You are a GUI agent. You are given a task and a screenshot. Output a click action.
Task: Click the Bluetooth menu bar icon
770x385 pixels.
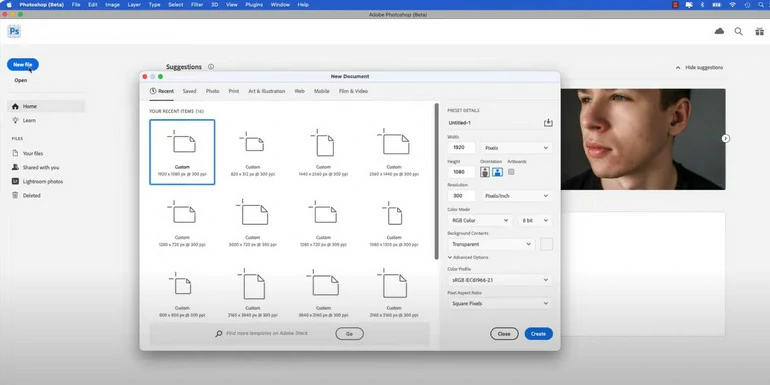pos(702,4)
